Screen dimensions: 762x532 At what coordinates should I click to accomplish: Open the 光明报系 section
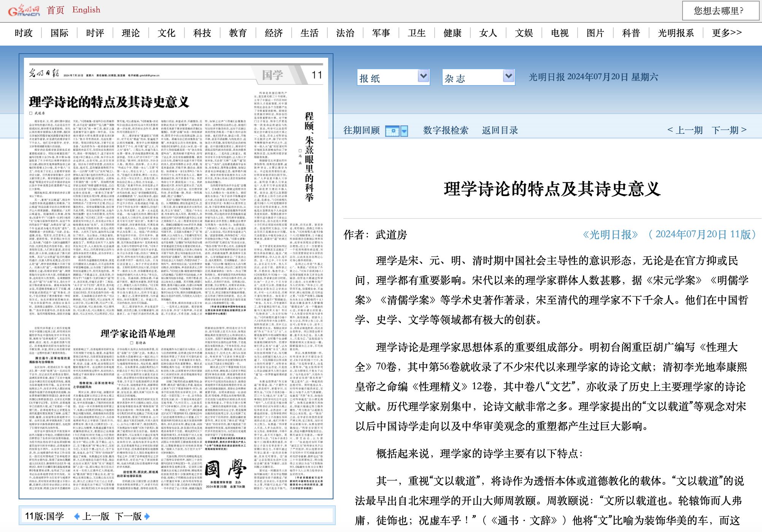676,33
